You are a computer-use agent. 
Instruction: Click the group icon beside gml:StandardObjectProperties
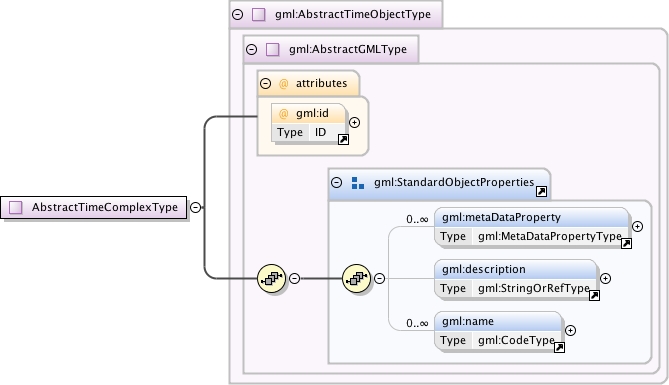click(358, 183)
